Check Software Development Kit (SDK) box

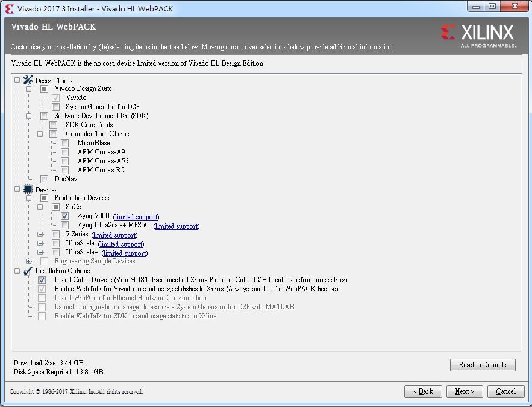(x=45, y=116)
